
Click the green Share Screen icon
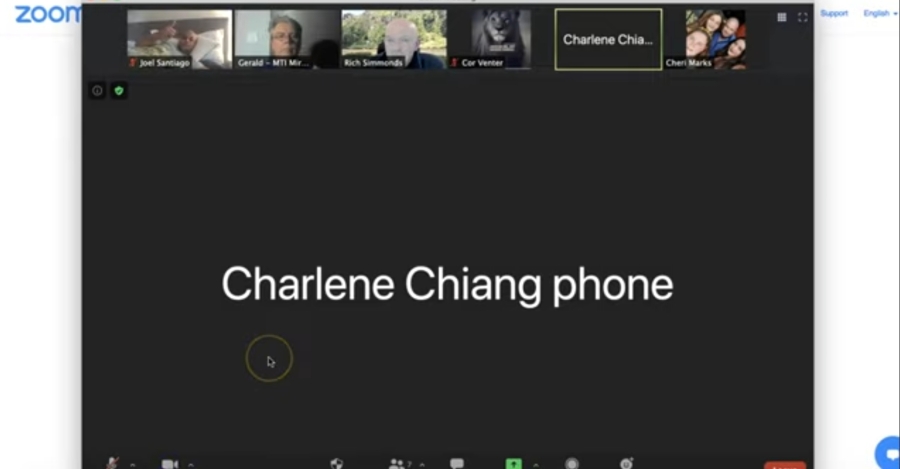tap(514, 464)
